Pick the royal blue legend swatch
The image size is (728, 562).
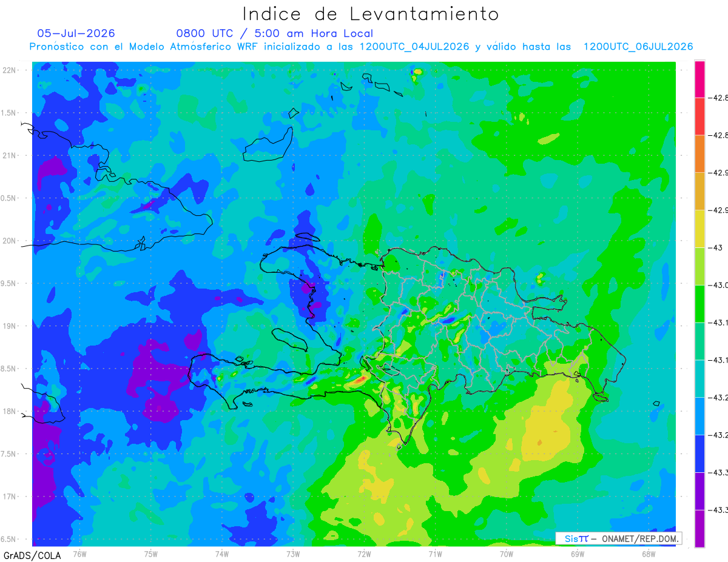pos(699,453)
